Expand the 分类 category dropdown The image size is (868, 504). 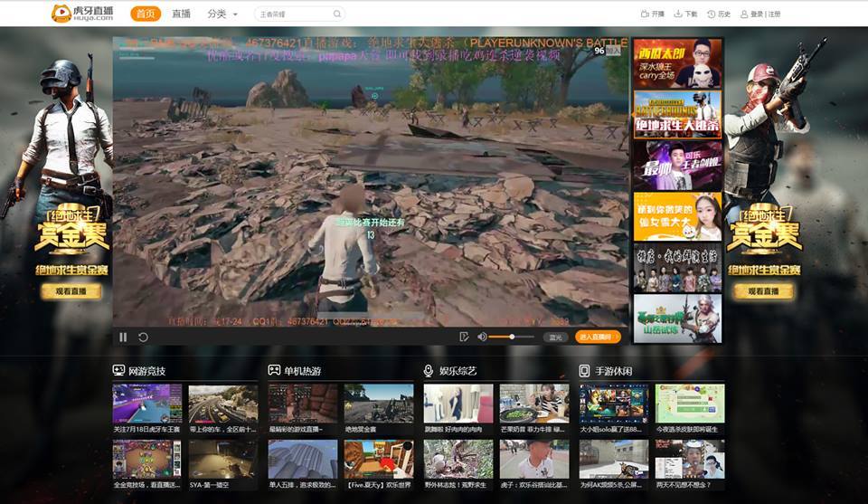222,14
